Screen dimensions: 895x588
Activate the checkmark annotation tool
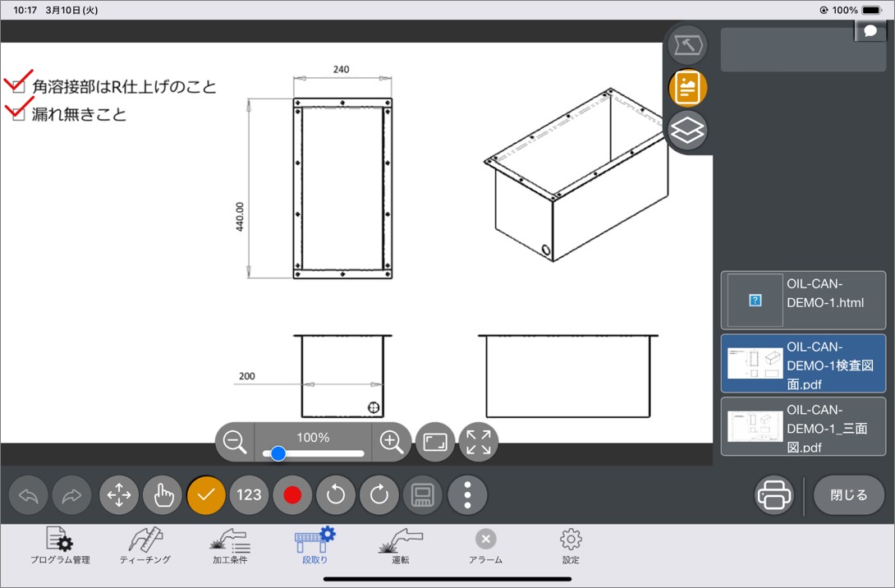point(206,494)
